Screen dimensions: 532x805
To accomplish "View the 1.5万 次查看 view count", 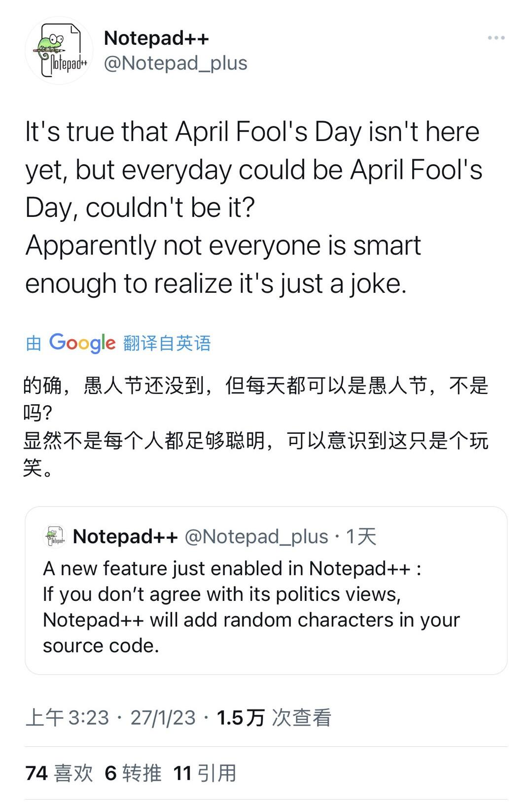I will [x=274, y=718].
